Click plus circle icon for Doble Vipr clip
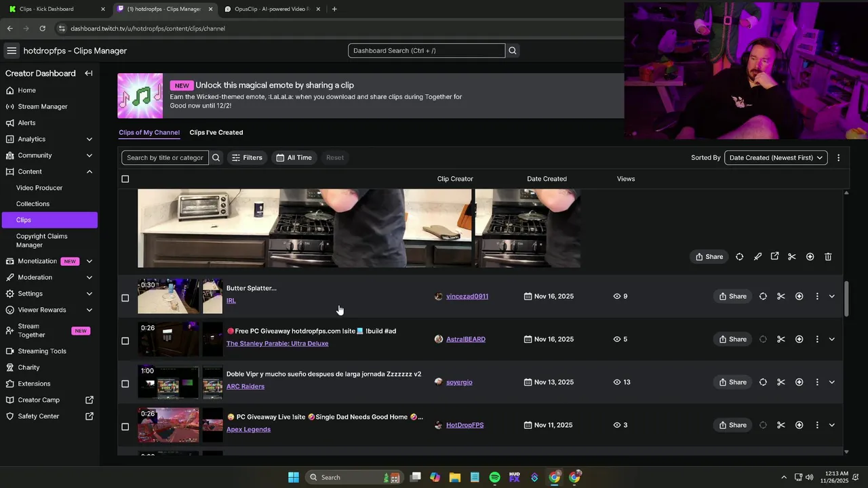This screenshot has height=488, width=868. coord(799,382)
